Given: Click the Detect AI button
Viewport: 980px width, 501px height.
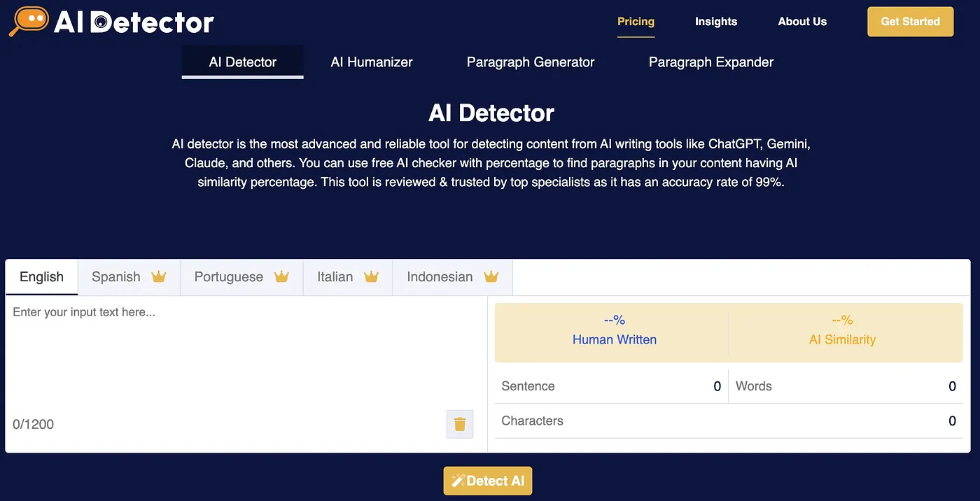Looking at the screenshot, I should pos(488,481).
